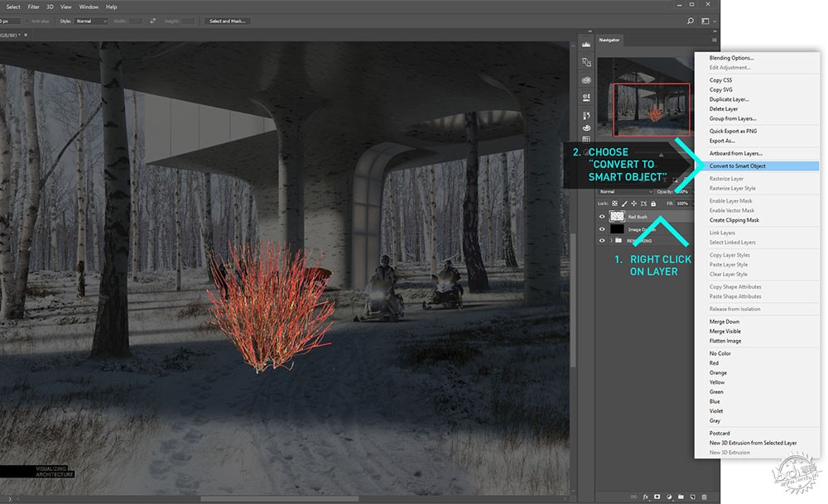Open the Style dropdown set to Normal
The image size is (828, 504).
(x=91, y=22)
